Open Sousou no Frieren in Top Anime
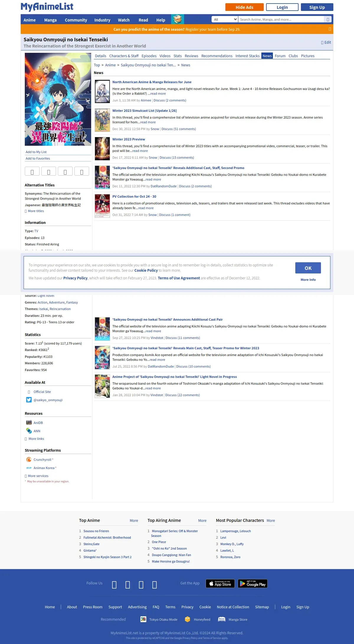 click(96, 531)
